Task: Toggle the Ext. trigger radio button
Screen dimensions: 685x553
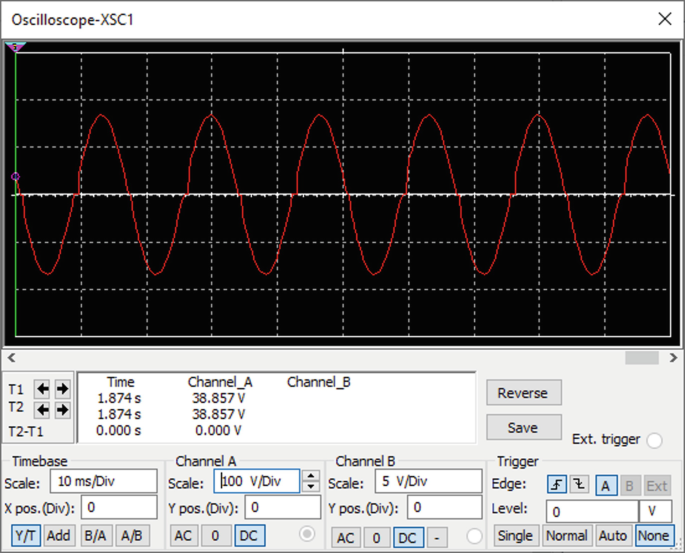Action: point(655,440)
